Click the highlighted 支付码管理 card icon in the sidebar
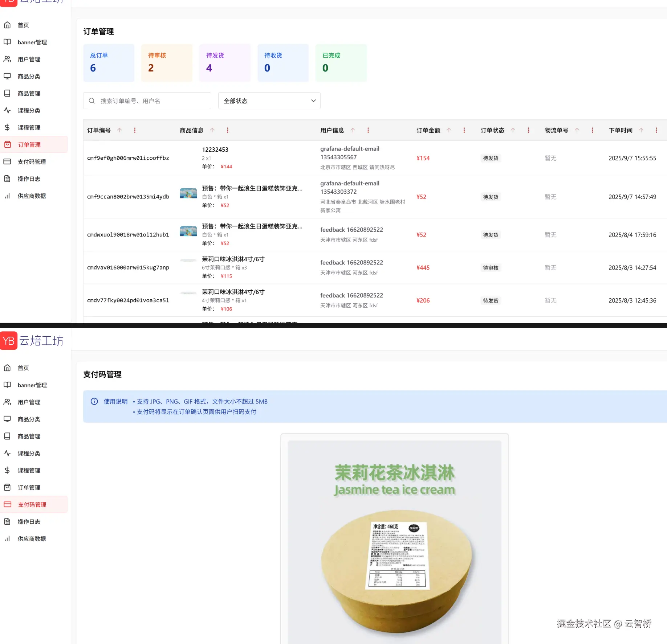The height and width of the screenshot is (644, 667). (x=8, y=504)
